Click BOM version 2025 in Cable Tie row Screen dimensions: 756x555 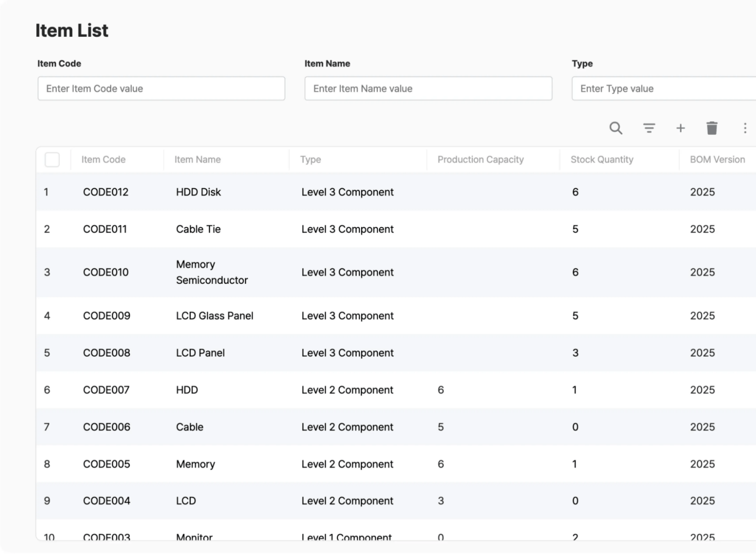(702, 229)
